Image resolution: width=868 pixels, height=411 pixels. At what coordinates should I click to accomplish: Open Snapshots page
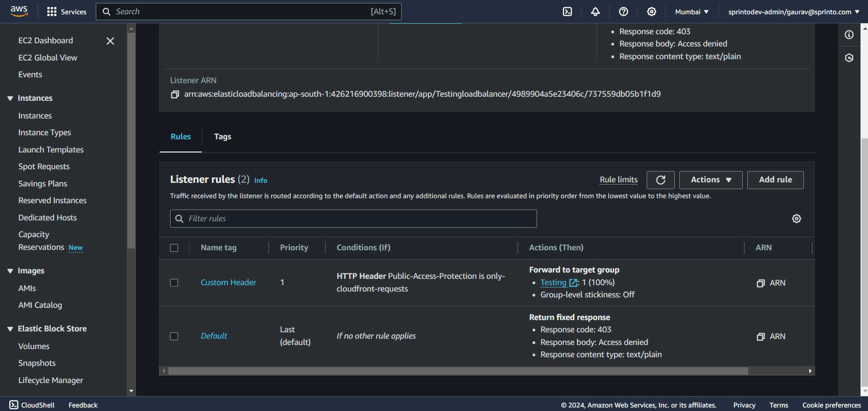(37, 363)
